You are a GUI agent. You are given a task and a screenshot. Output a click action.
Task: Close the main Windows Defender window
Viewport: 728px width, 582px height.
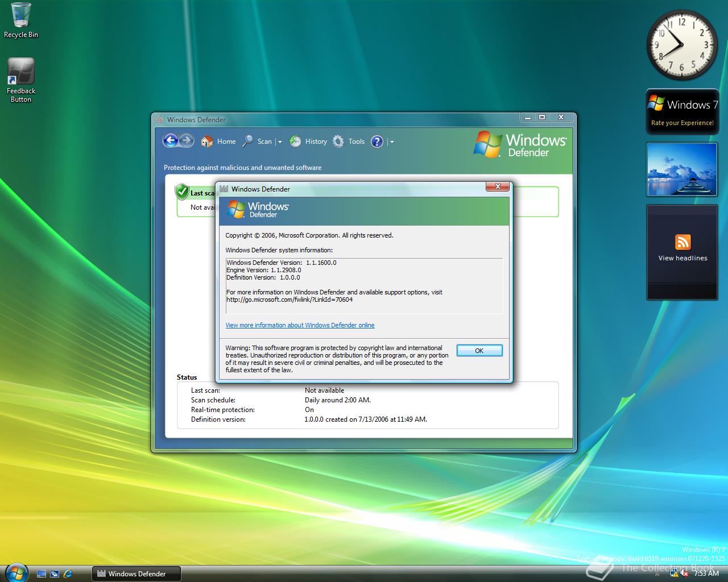pos(561,117)
